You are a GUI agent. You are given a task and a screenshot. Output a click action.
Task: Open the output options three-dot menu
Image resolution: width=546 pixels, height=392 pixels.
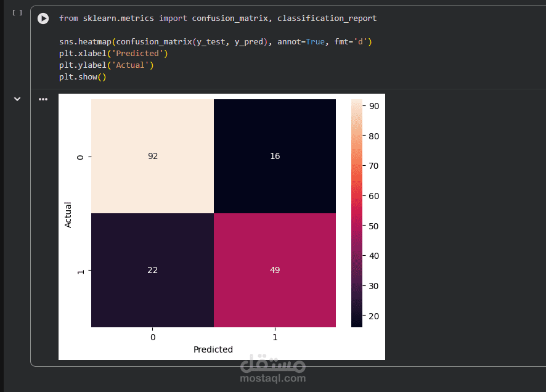(43, 99)
